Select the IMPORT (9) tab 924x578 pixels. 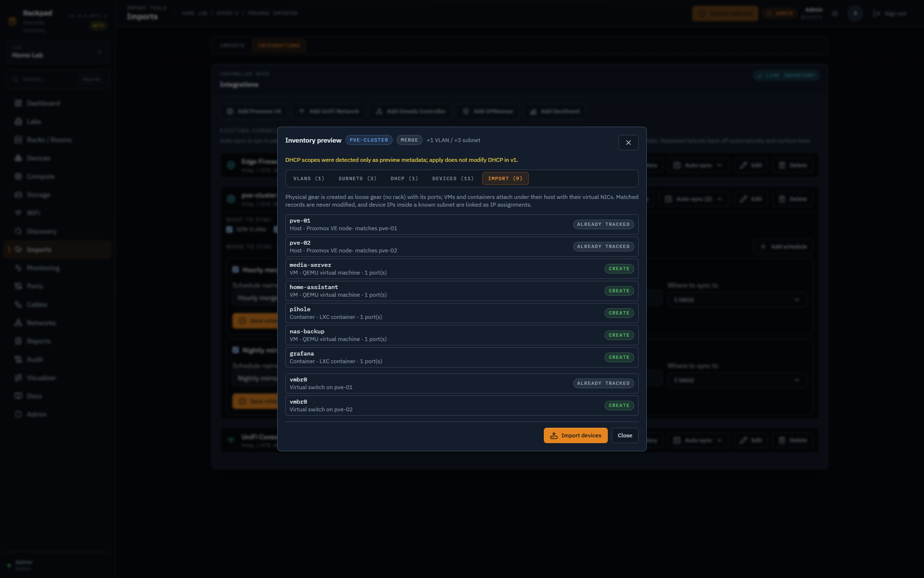(505, 179)
